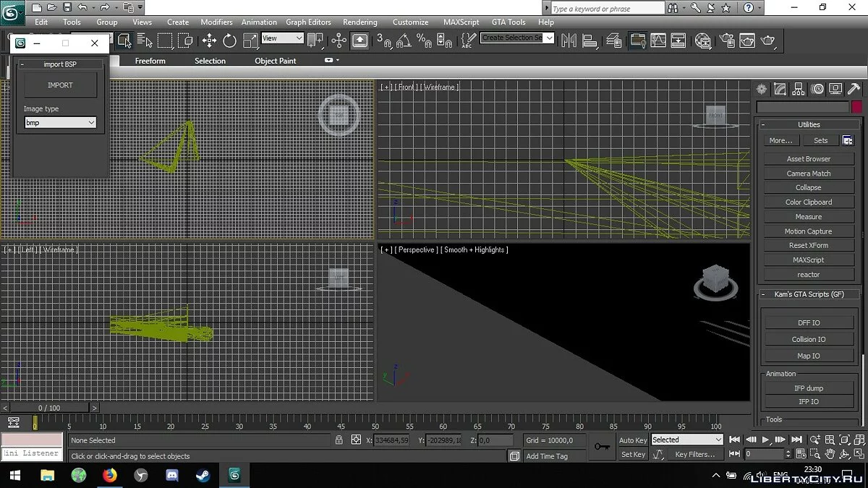Toggle Set Key mode
The width and height of the screenshot is (868, 488).
coord(633,454)
